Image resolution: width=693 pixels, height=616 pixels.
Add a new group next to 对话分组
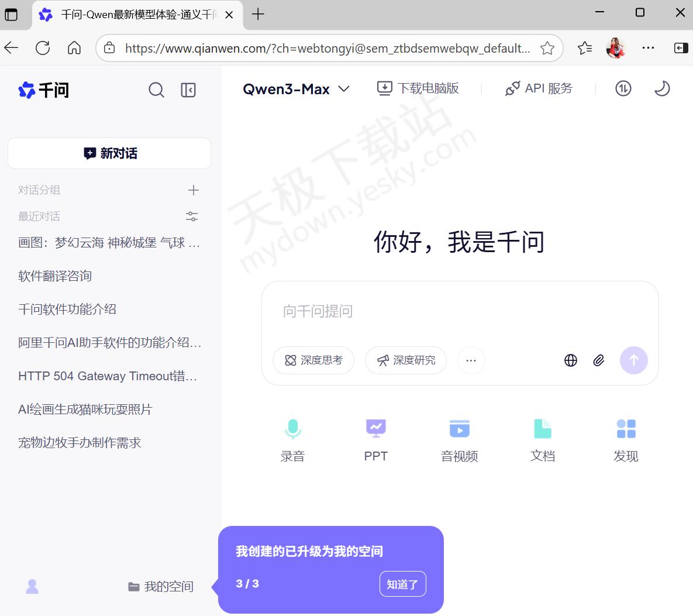(x=194, y=190)
